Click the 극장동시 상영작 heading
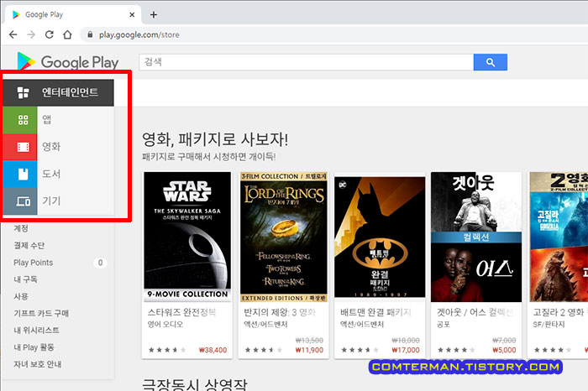Screen dimensions: 588x391 tap(195, 384)
